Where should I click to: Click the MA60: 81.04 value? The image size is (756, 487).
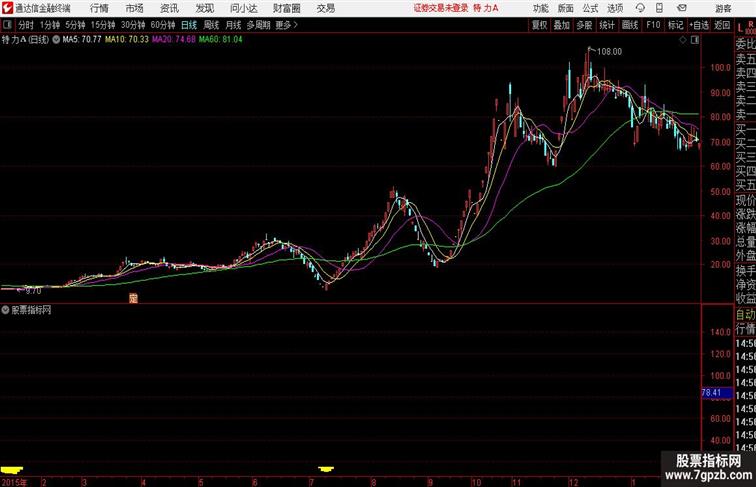point(220,40)
